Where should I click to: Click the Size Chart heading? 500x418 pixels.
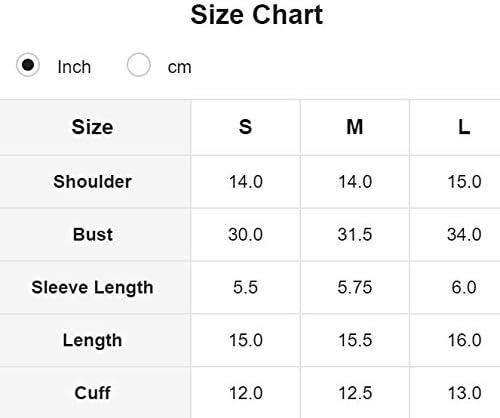[256, 15]
